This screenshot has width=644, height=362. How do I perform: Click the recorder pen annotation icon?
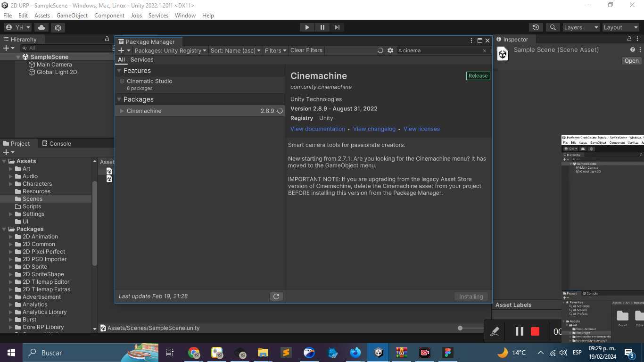click(x=495, y=331)
